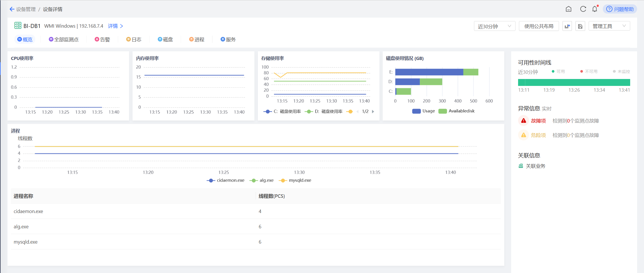This screenshot has height=273, width=644.
Task: Open the home icon in the top bar
Action: [x=569, y=9]
